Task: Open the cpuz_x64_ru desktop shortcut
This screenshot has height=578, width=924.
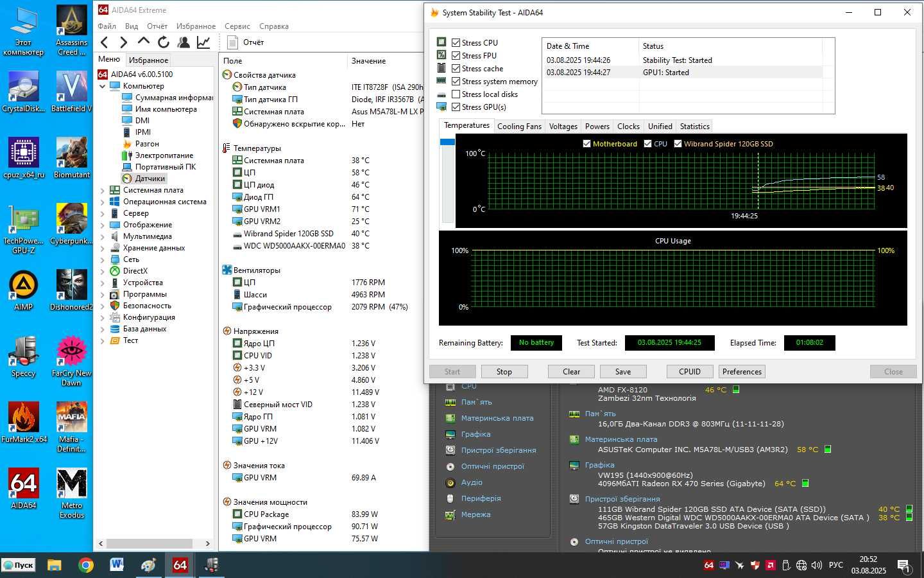Action: coord(24,158)
